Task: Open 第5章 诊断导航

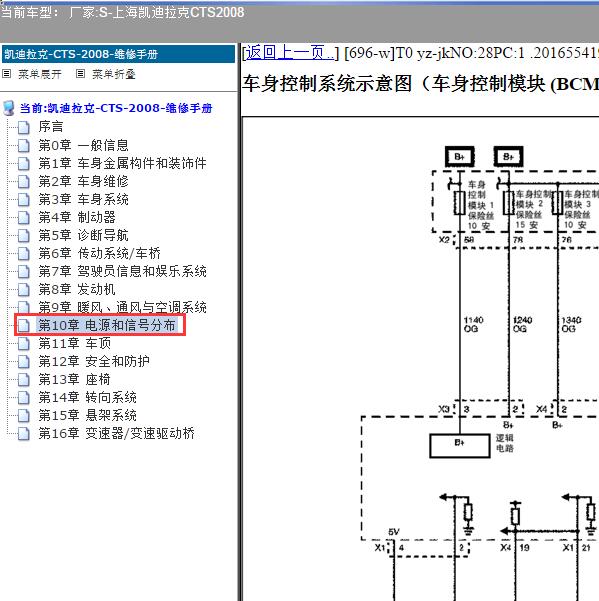Action: tap(84, 235)
